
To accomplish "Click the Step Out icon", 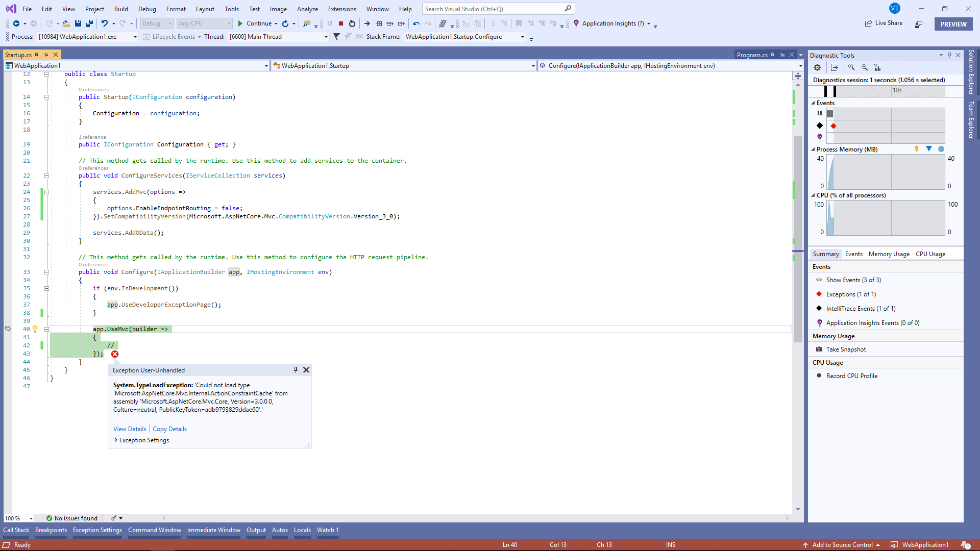I will coord(401,23).
